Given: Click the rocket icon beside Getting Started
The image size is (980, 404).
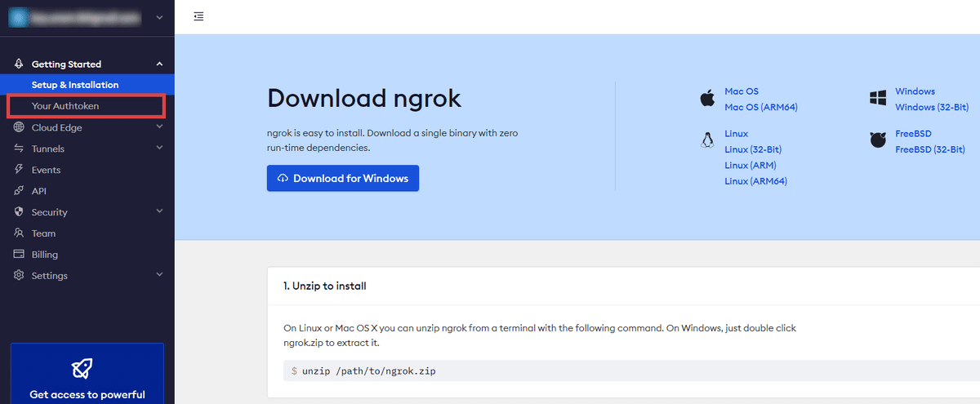Looking at the screenshot, I should [19, 64].
